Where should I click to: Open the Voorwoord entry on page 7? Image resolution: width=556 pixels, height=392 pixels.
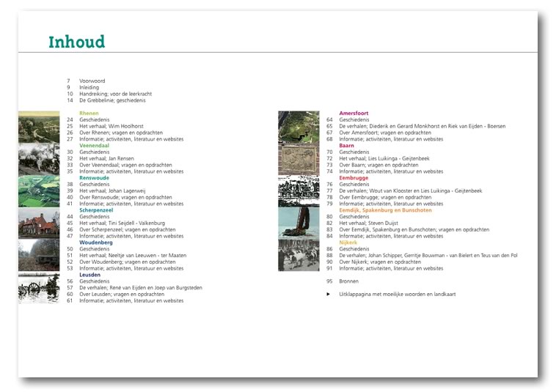point(92,81)
